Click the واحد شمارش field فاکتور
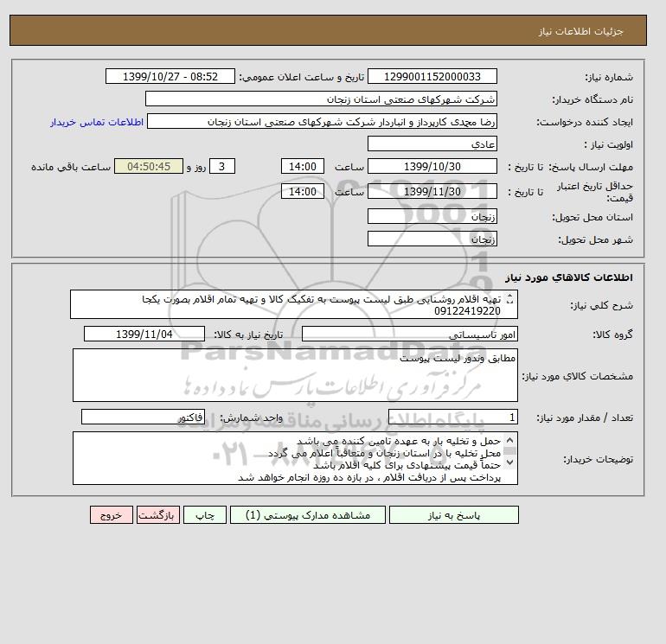666x644 pixels. tap(143, 418)
